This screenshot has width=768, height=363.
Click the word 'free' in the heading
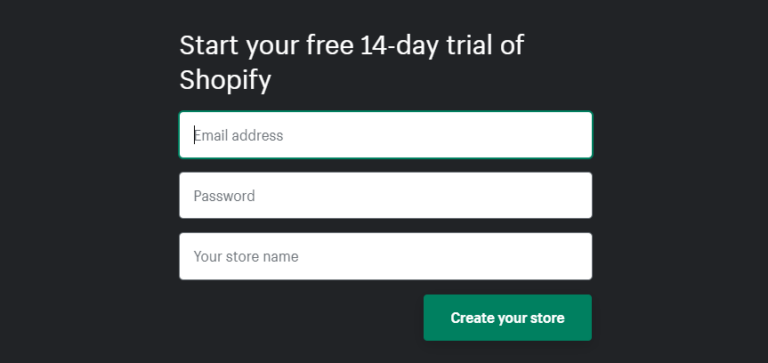tap(330, 45)
